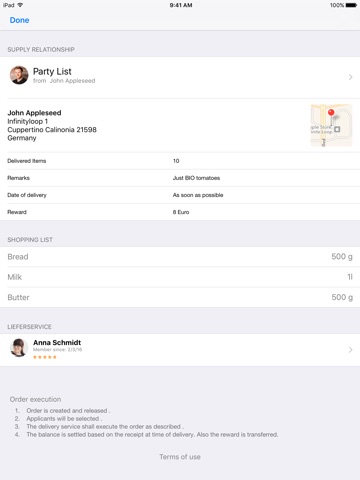The width and height of the screenshot is (360, 480).
Task: Tap the Done button
Action: (x=19, y=20)
